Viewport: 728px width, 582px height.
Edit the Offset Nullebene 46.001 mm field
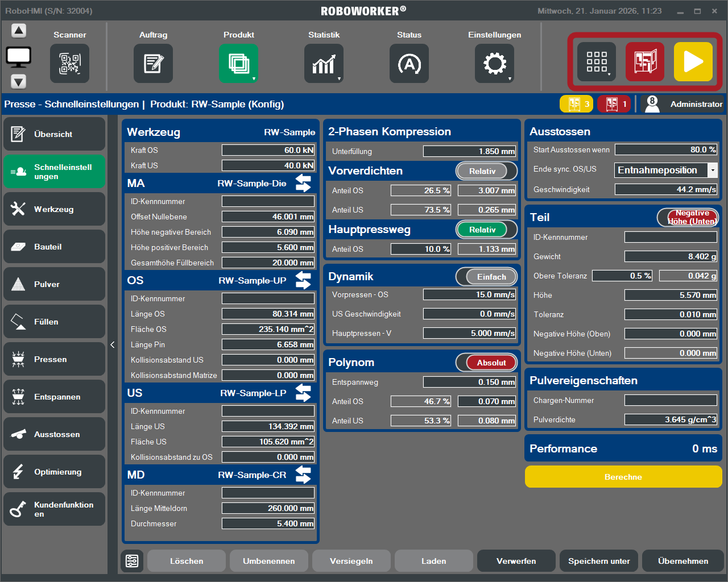click(x=268, y=217)
